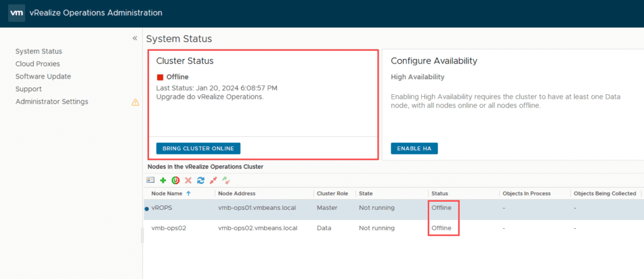Click the Last Status timestamp text

[x=217, y=88]
